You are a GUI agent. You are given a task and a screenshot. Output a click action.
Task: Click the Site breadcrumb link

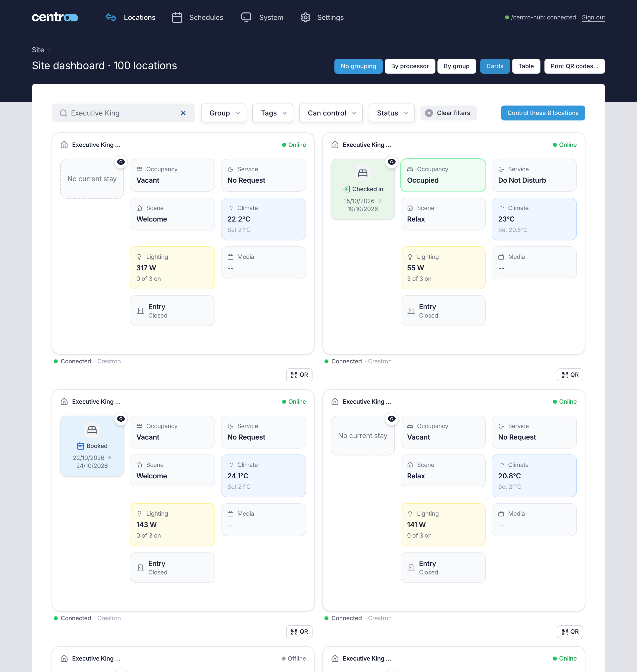[38, 50]
